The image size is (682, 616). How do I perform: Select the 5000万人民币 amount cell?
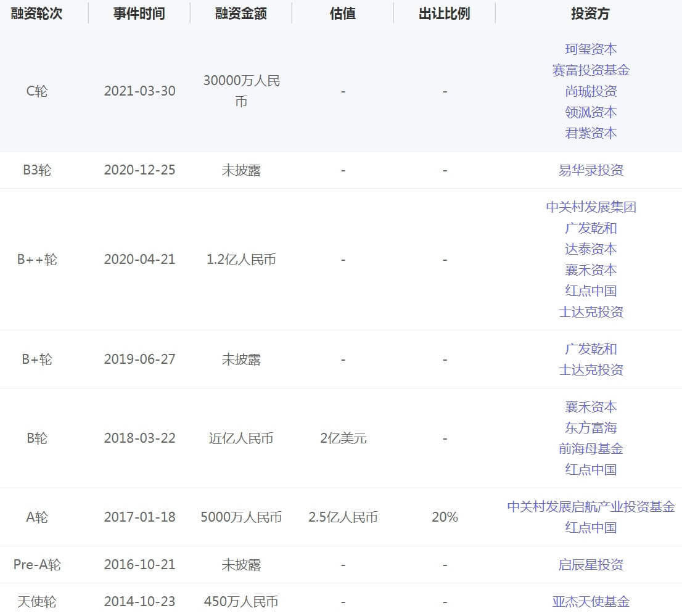(241, 517)
